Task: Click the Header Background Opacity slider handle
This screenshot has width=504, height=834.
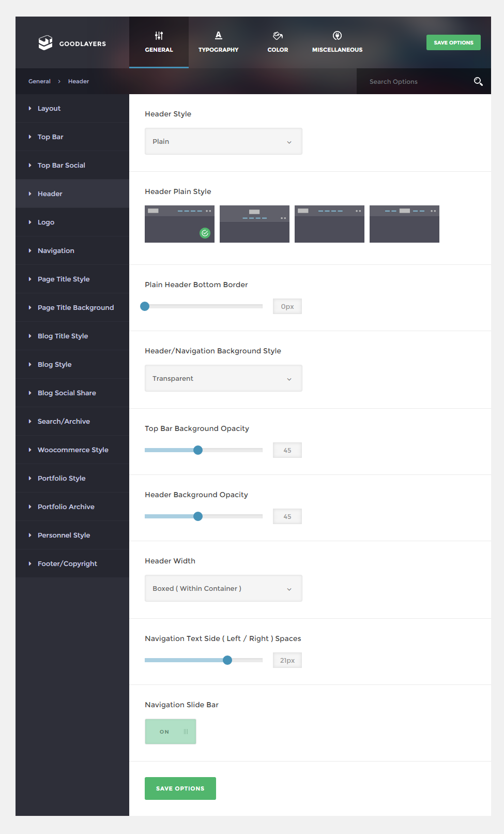Action: coord(198,516)
